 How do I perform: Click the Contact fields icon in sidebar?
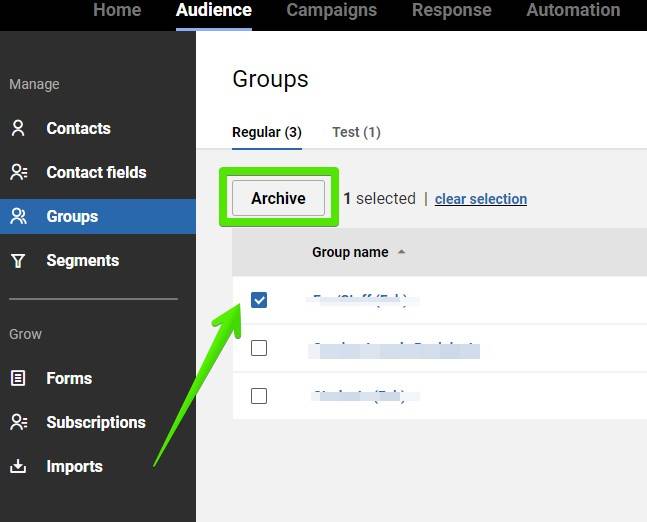[x=18, y=172]
